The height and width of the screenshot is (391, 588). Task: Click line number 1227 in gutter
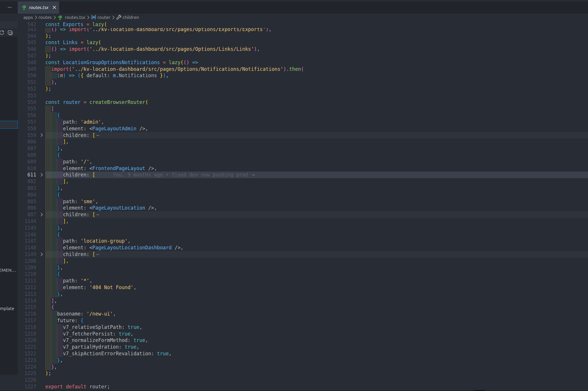[x=31, y=387]
